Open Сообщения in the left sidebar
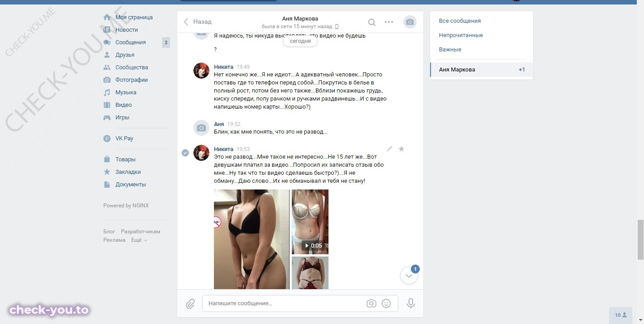Viewport: 644px width, 324px height. click(130, 42)
